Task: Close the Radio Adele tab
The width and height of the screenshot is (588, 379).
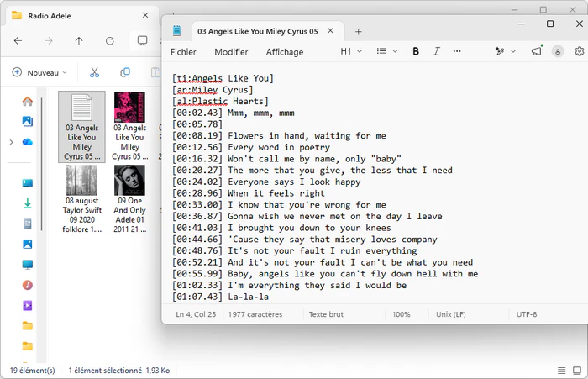Action: pos(145,15)
